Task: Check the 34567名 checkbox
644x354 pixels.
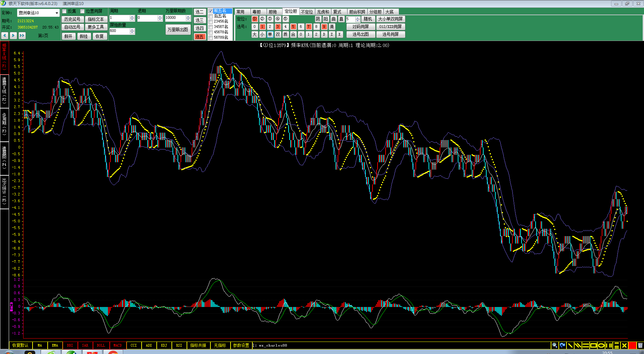Action: click(211, 27)
